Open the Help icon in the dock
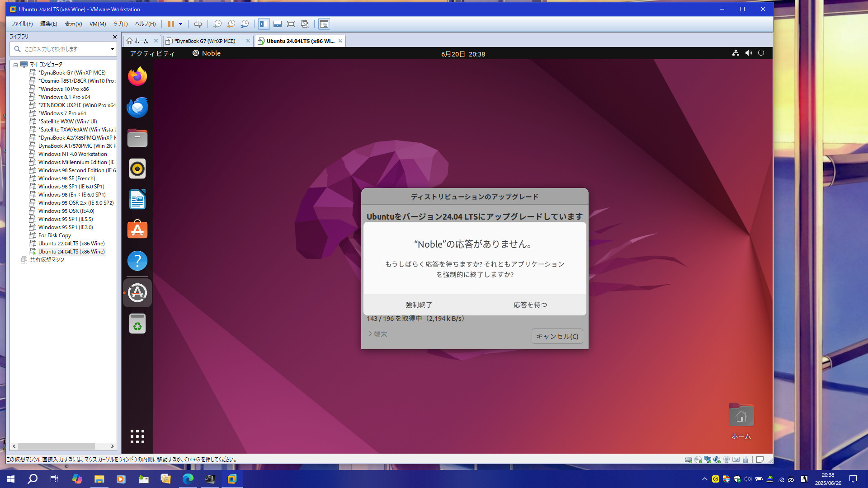The width and height of the screenshot is (868, 488). [137, 261]
